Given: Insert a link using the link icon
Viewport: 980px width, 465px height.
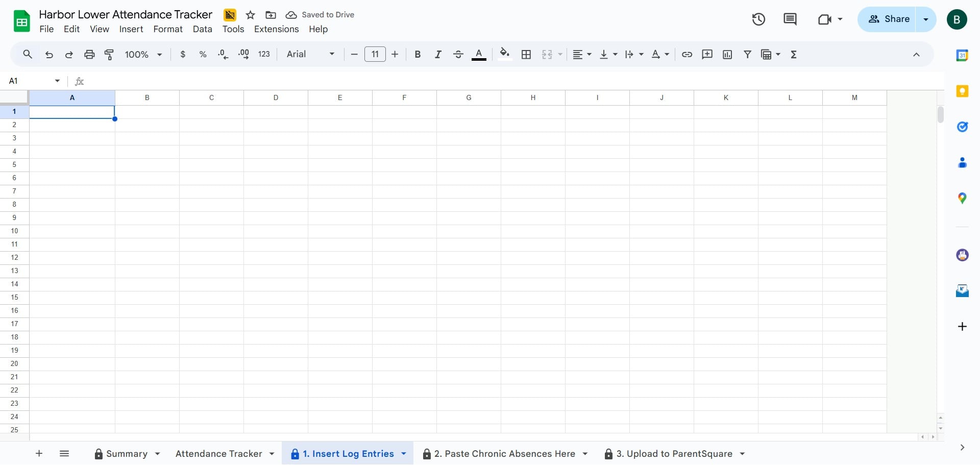Looking at the screenshot, I should pos(687,55).
